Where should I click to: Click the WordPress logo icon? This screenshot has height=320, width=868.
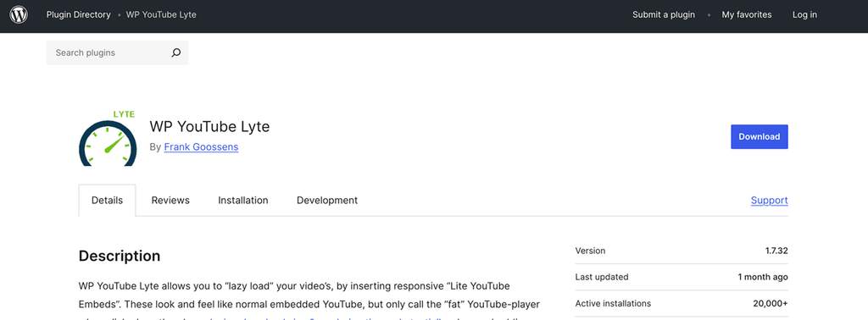click(19, 15)
